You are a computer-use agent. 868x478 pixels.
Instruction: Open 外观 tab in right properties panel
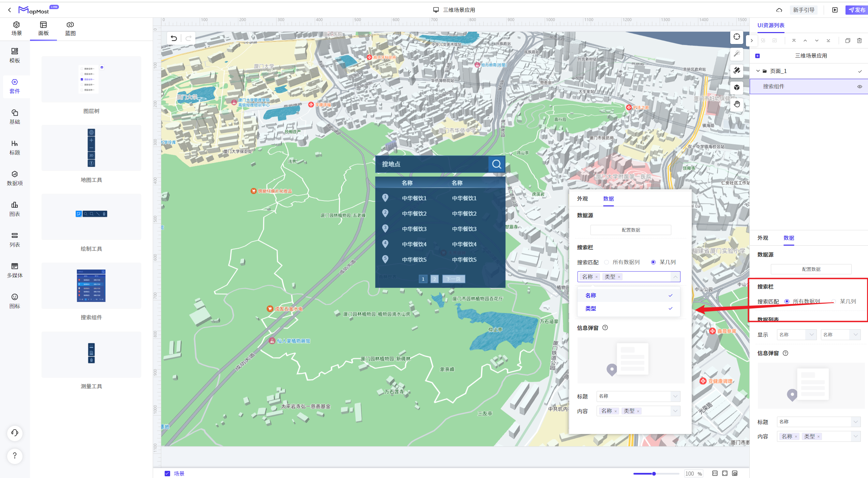[x=763, y=238]
